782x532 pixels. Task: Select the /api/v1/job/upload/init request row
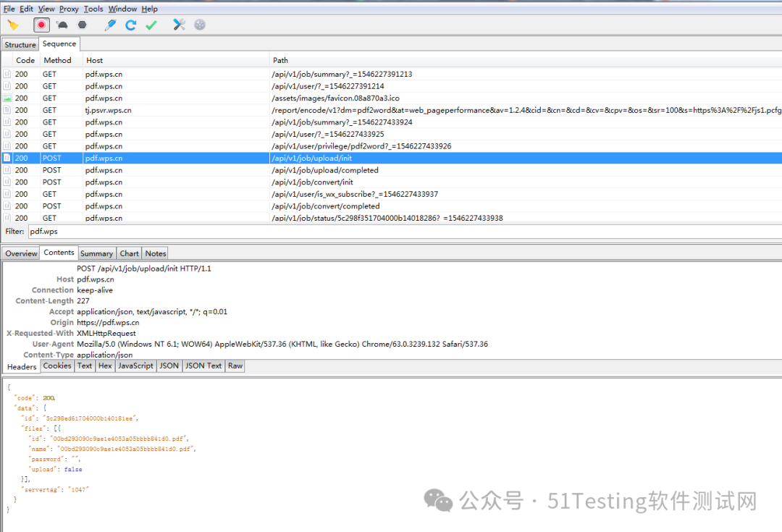392,158
